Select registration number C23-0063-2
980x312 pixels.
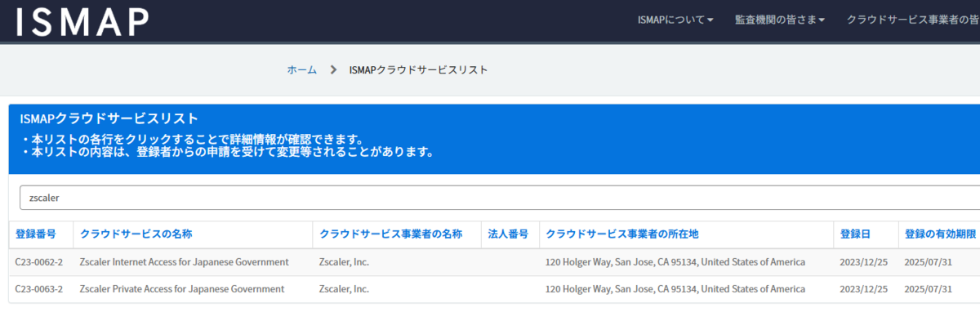click(x=39, y=289)
